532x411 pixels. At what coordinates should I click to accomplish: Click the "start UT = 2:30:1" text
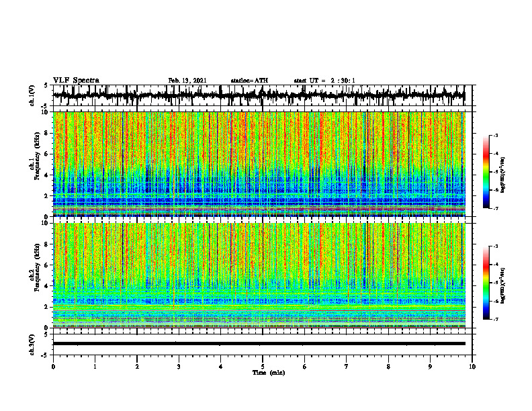pos(324,81)
